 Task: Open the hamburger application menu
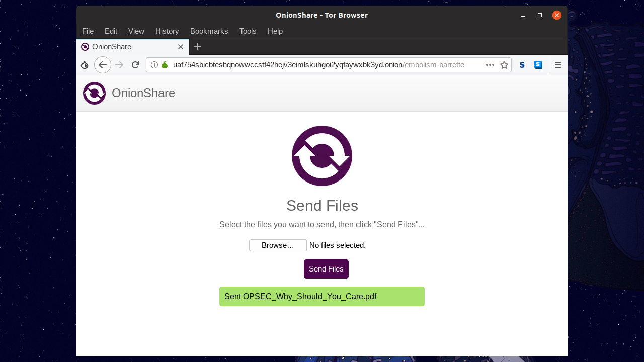point(557,65)
